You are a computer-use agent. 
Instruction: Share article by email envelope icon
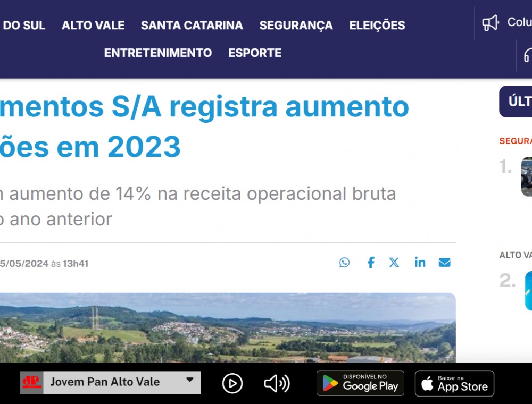(444, 262)
